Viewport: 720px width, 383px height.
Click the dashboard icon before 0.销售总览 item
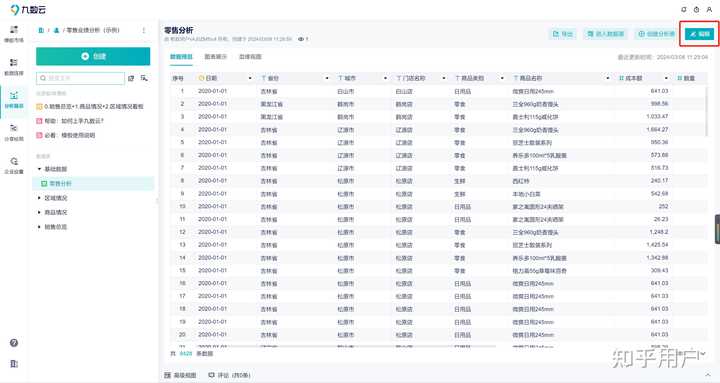(x=39, y=107)
